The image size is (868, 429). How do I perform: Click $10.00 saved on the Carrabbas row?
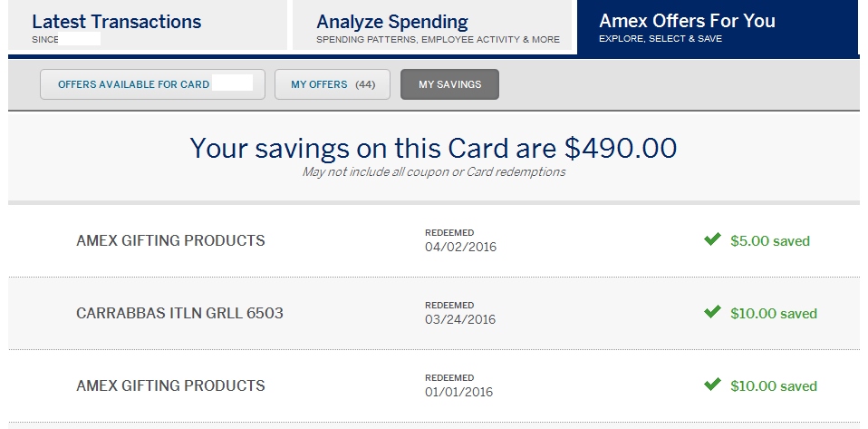[774, 314]
